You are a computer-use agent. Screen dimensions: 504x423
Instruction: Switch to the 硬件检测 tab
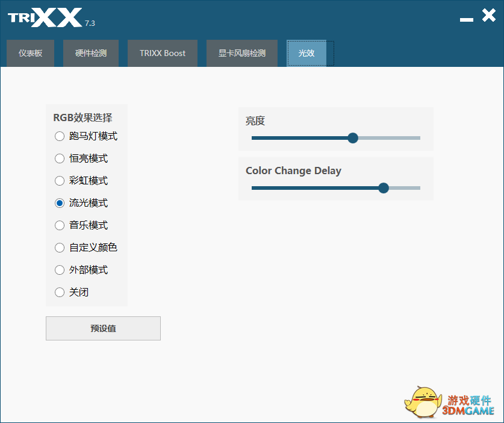pos(91,53)
